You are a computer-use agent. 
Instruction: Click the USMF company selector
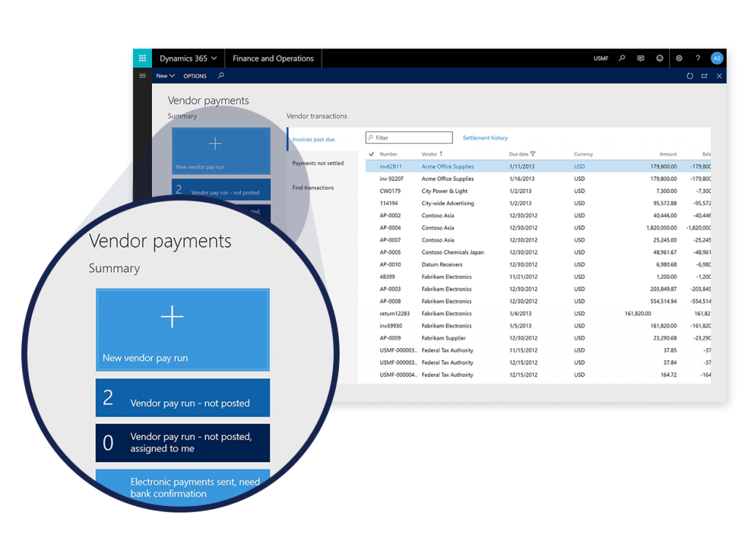600,58
